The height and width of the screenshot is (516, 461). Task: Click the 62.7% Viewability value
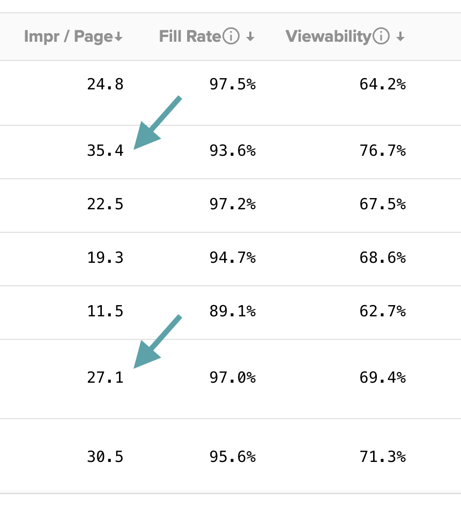click(383, 311)
